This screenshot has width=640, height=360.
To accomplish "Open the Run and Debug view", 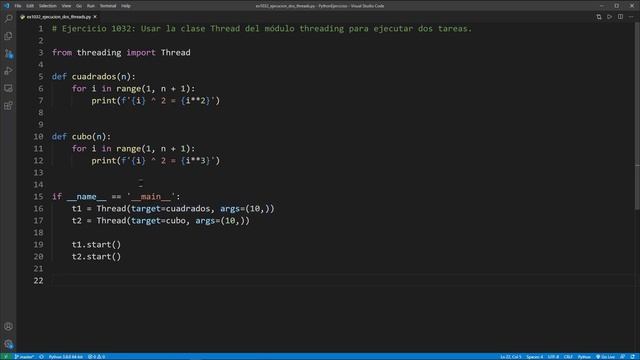I will (8, 71).
